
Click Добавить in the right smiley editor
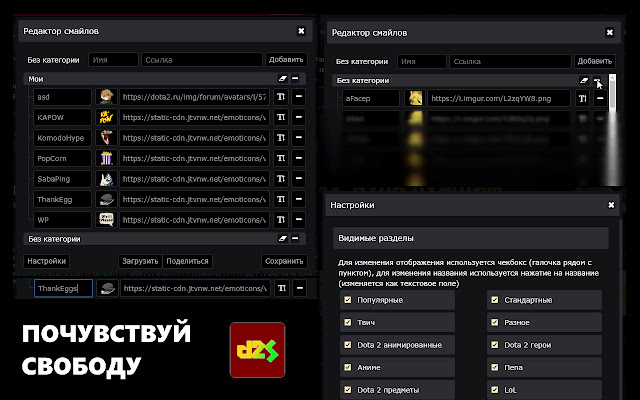(595, 61)
